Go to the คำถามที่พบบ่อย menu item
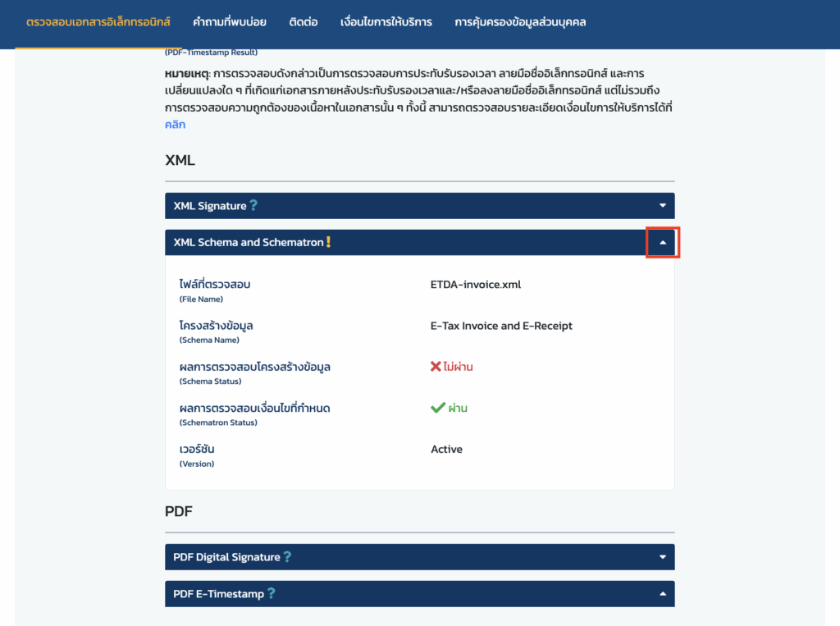This screenshot has width=840, height=626. pyautogui.click(x=230, y=22)
